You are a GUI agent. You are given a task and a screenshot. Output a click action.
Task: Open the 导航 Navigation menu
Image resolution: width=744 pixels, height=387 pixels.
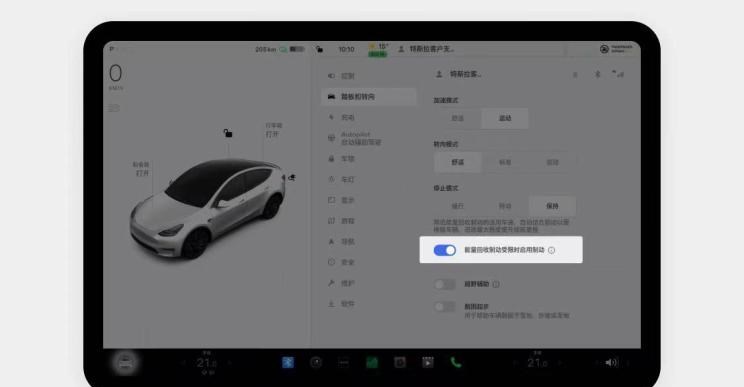click(x=369, y=241)
